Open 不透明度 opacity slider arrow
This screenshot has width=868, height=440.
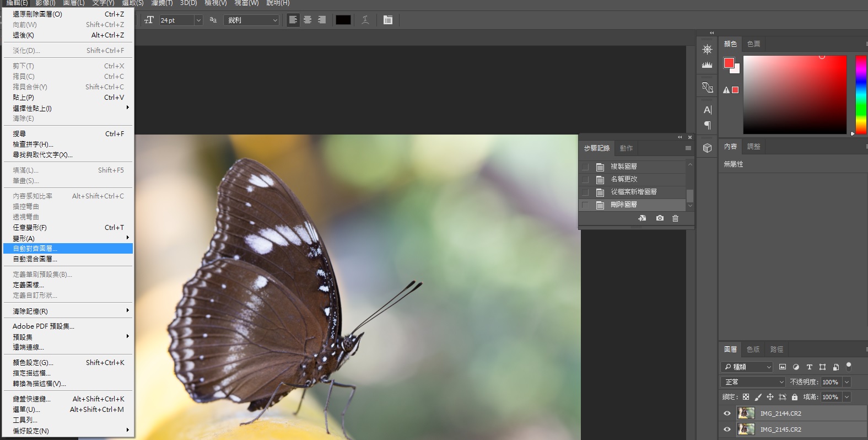click(847, 382)
